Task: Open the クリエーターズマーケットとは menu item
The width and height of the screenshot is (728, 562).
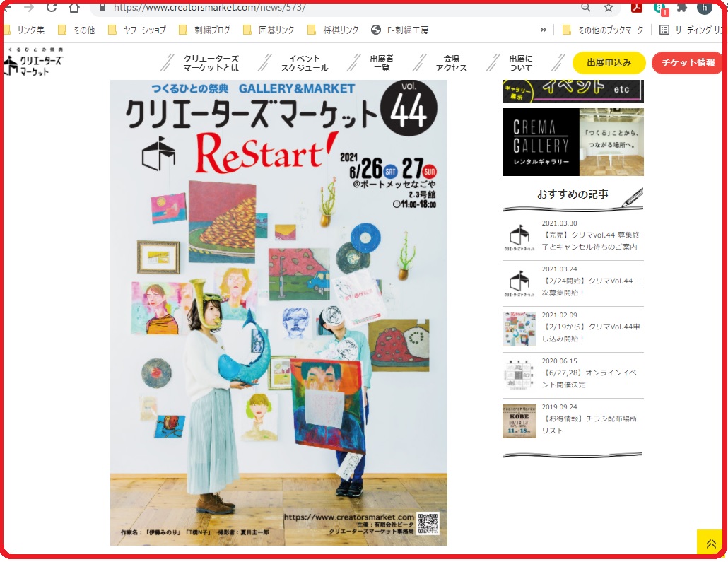Action: click(x=211, y=63)
